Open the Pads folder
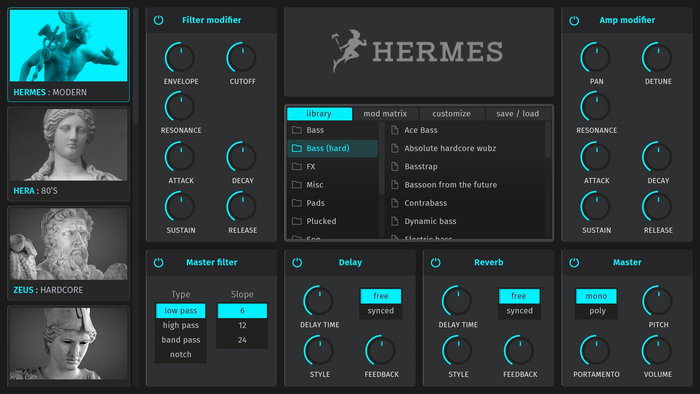This screenshot has height=394, width=700. (333, 203)
